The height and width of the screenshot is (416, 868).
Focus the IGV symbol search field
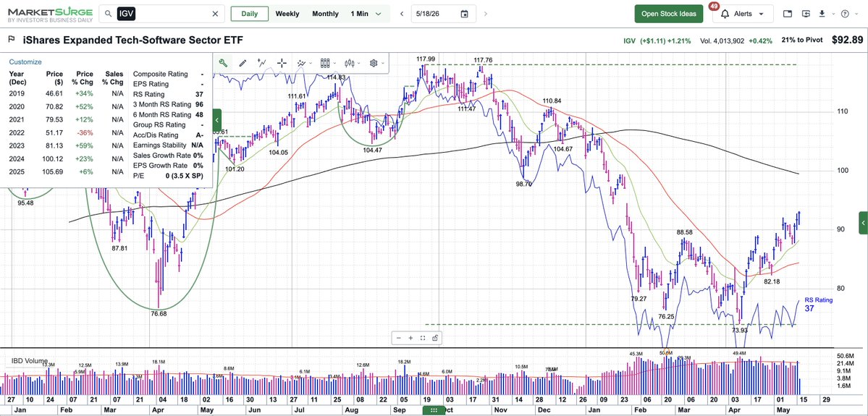[161, 14]
